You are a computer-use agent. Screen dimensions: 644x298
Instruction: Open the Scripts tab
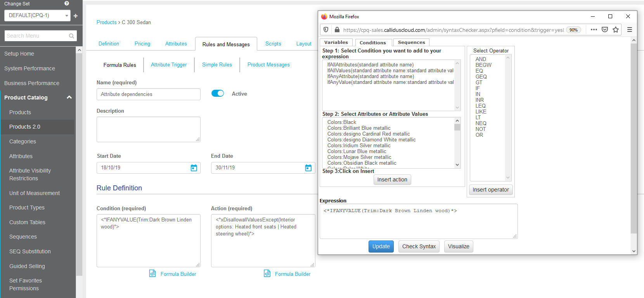pos(273,44)
